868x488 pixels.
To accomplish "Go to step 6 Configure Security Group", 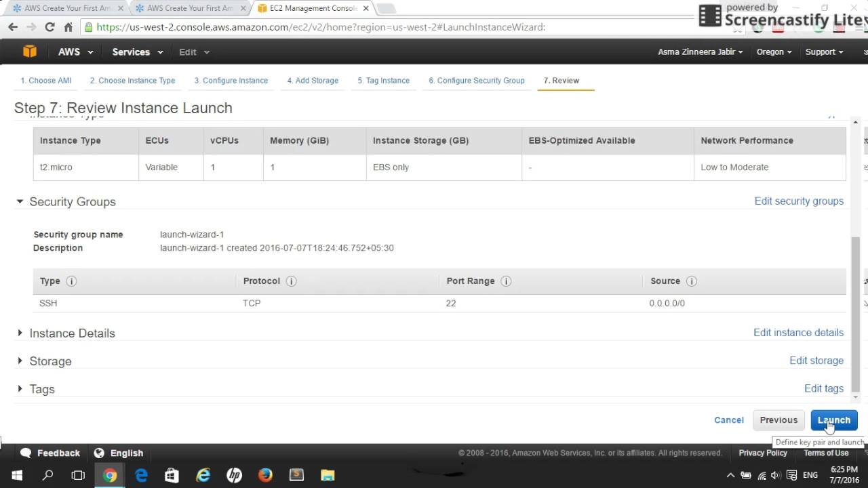I will pyautogui.click(x=476, y=80).
